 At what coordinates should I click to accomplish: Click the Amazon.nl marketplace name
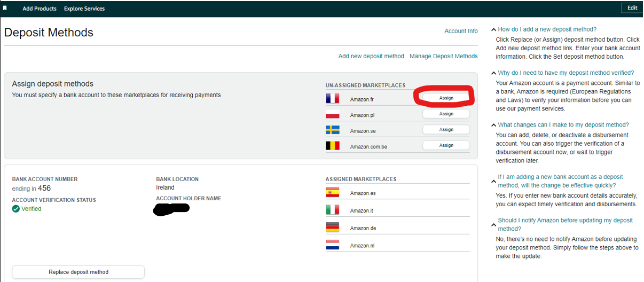pos(362,246)
